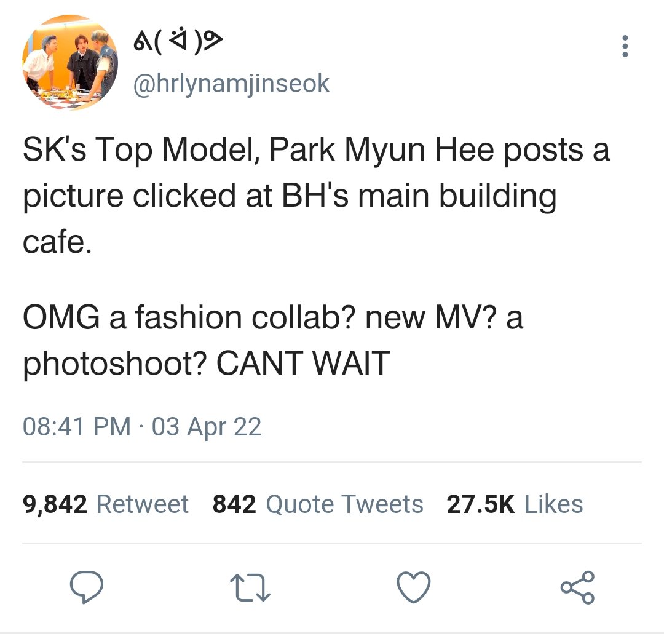The image size is (664, 644).
Task: Tap the retweet arrows icon
Action: pyautogui.click(x=250, y=587)
